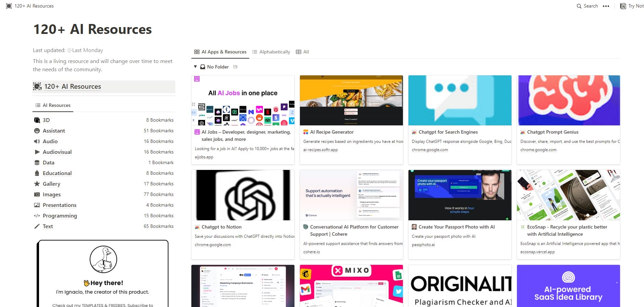
Task: Open the 120+ AI Resources page link
Action: (x=73, y=87)
